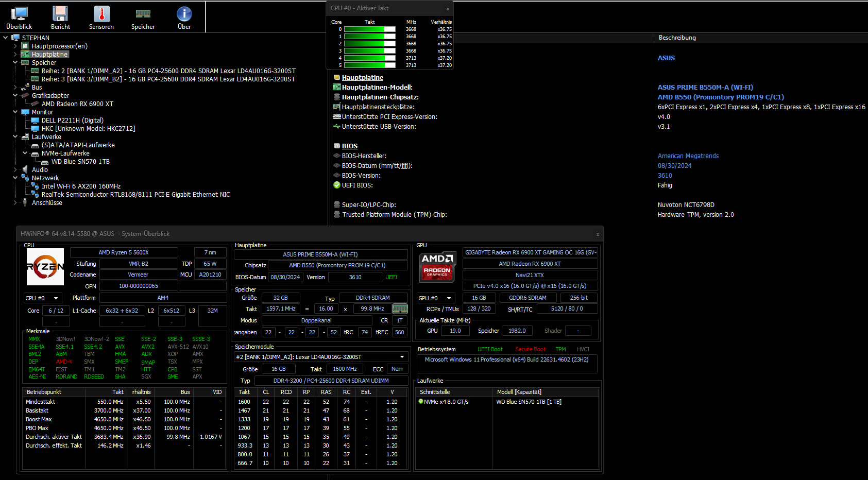868x480 pixels.
Task: Open the ASUS manufacturer link
Action: point(666,58)
